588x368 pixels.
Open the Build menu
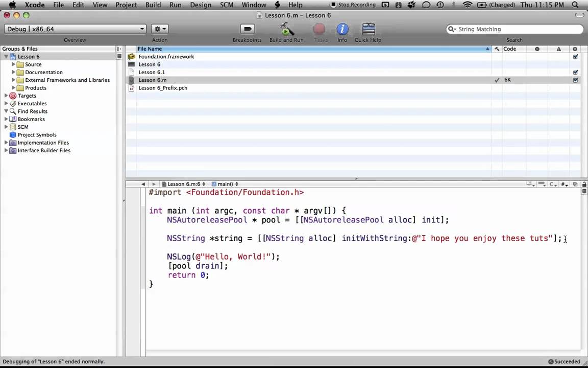[x=153, y=5]
